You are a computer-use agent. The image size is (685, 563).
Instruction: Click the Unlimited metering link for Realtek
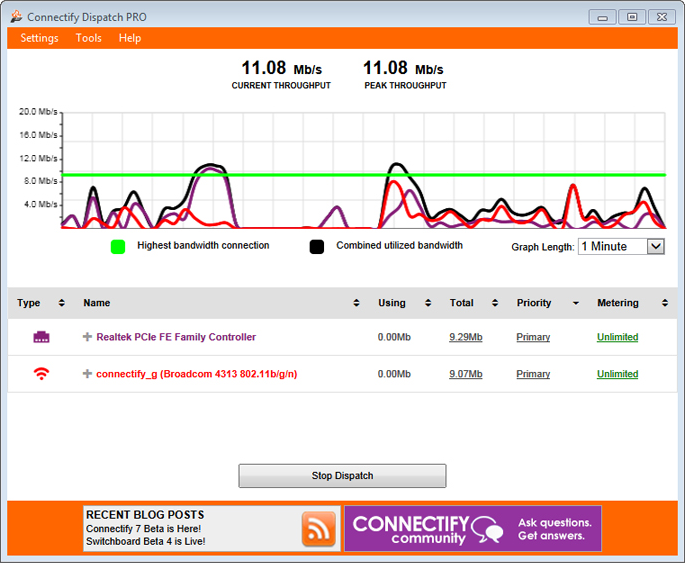(x=617, y=338)
